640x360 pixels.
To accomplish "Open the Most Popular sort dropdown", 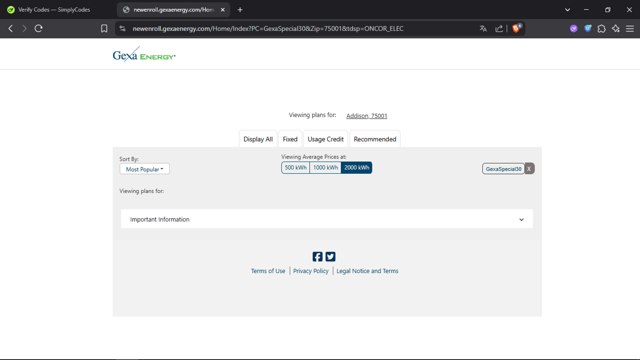I will pyautogui.click(x=144, y=169).
